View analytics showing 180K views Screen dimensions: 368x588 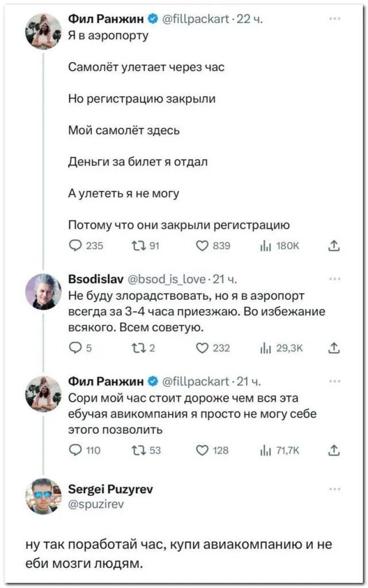coord(267,246)
